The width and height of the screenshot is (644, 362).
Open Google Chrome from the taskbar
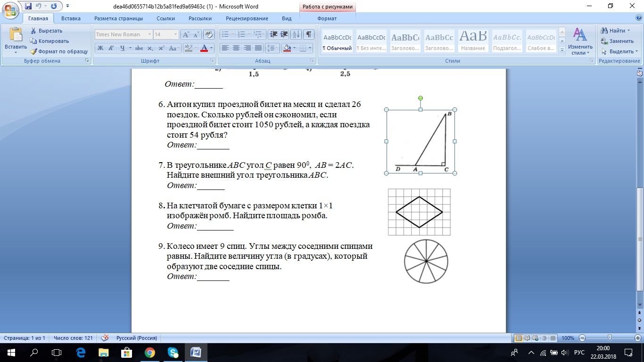coord(150,352)
